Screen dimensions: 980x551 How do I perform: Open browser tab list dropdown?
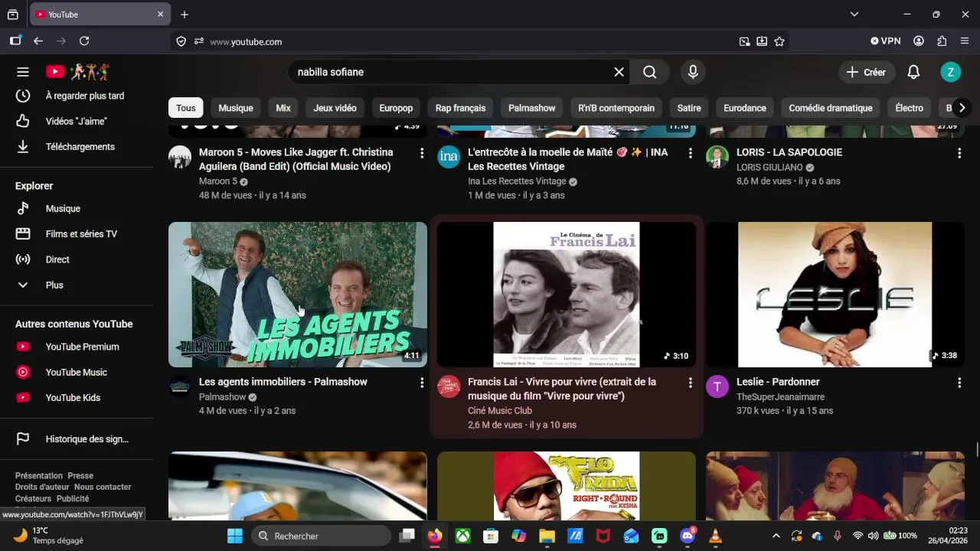point(854,14)
